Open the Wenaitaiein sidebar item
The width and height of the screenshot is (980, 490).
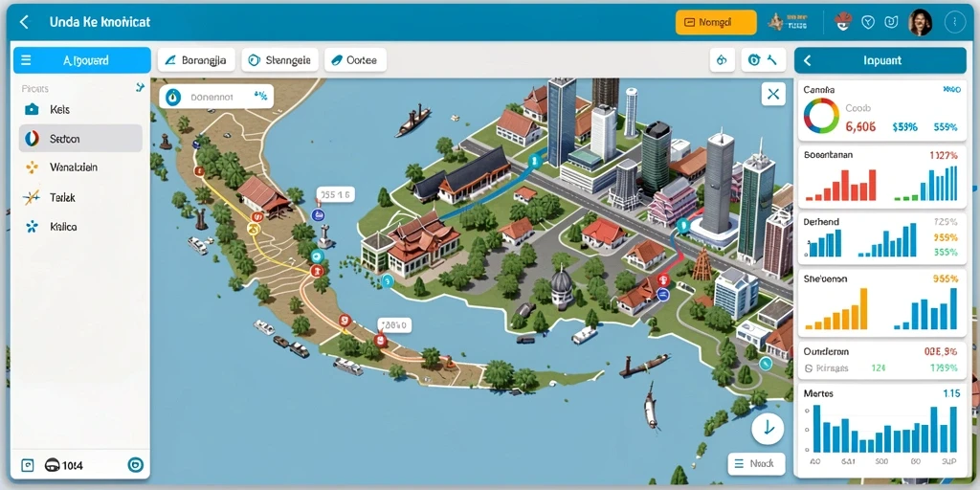81,167
